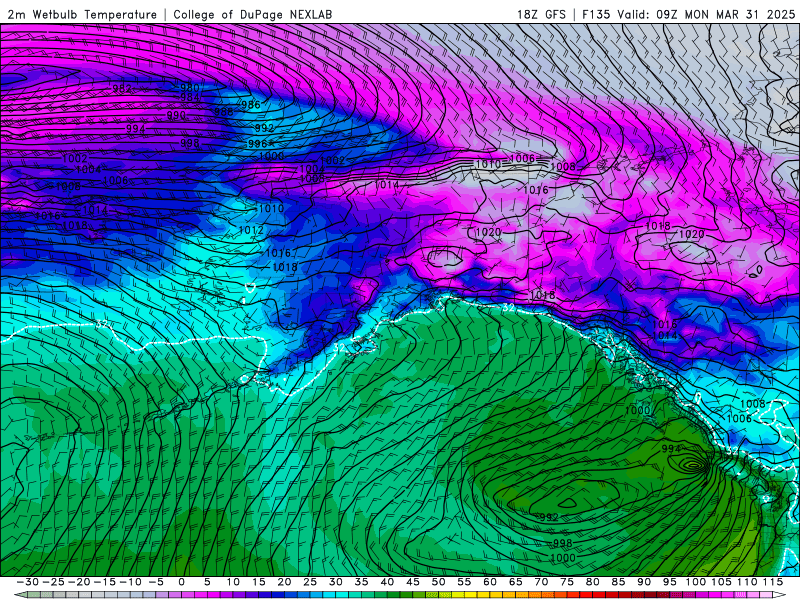Click the 35 color scale label
The image size is (800, 600).
pos(361,582)
